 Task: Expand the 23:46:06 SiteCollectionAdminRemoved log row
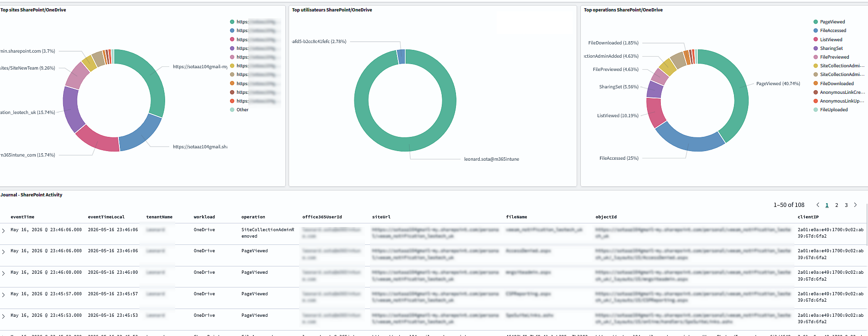pos(4,231)
